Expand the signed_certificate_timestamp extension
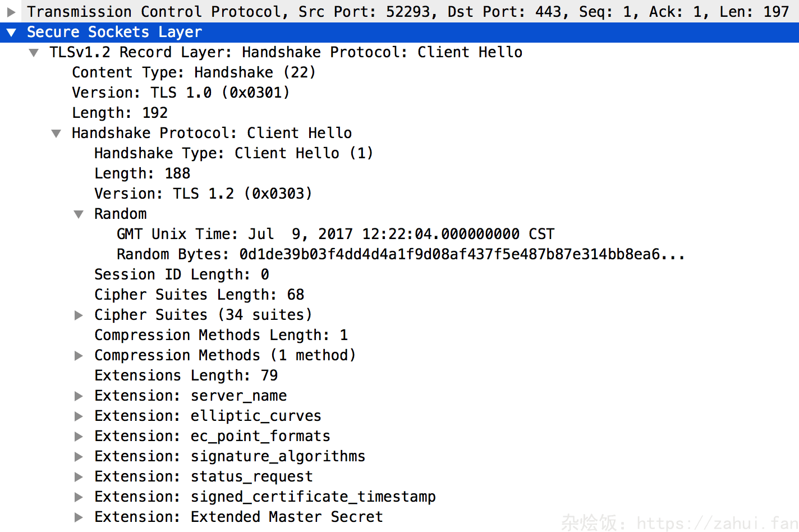 (x=79, y=497)
